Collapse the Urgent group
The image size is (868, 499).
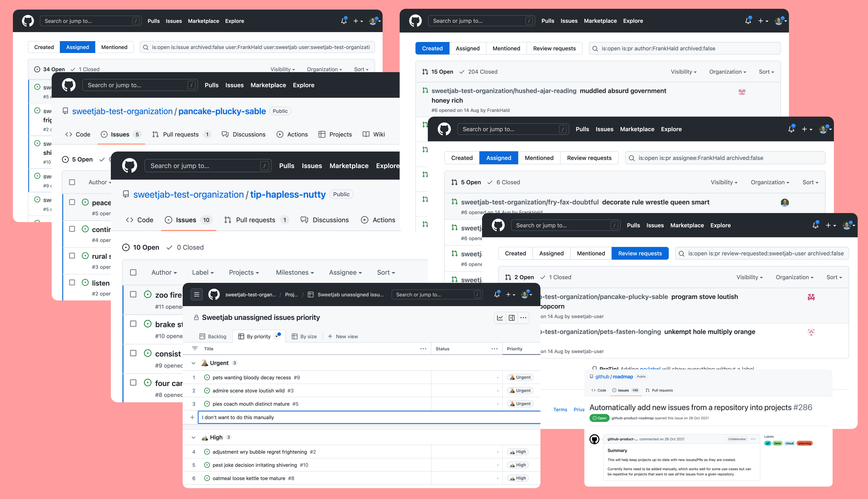193,363
